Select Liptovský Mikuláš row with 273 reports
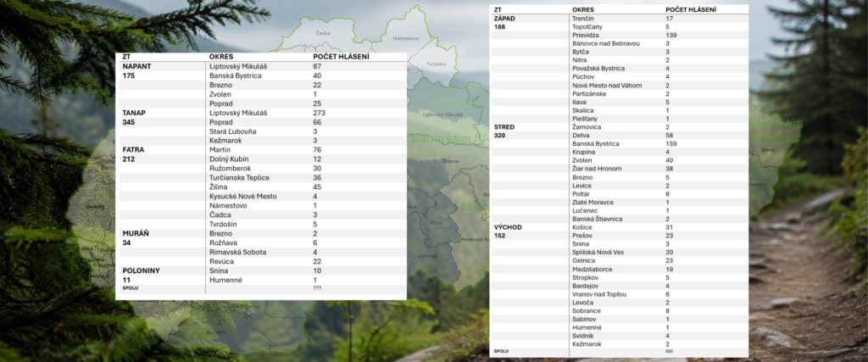Viewport: 868px width, 362px height. pos(261,113)
